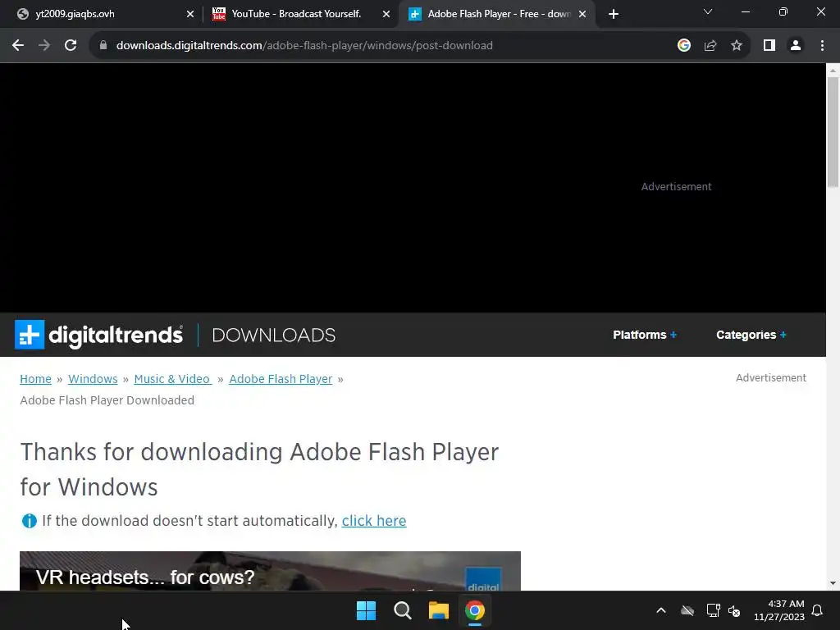The height and width of the screenshot is (630, 840).
Task: Open the browser side panel
Action: click(x=769, y=46)
